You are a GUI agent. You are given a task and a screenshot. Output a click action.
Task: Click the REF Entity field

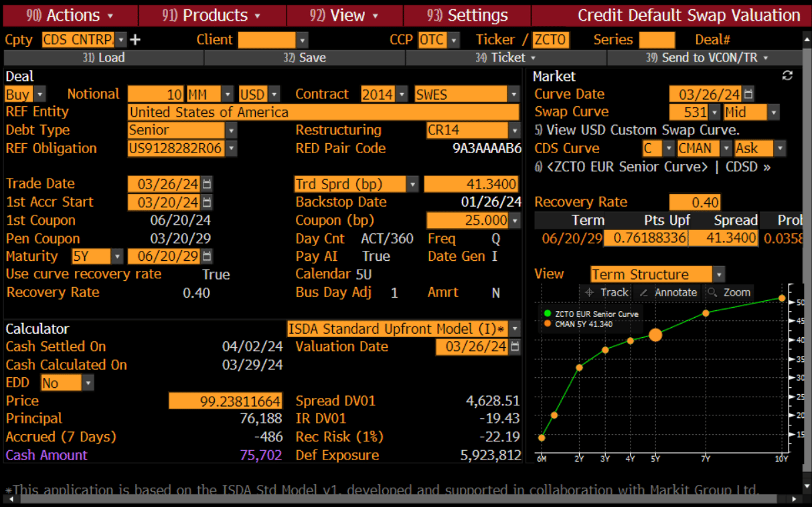click(323, 112)
